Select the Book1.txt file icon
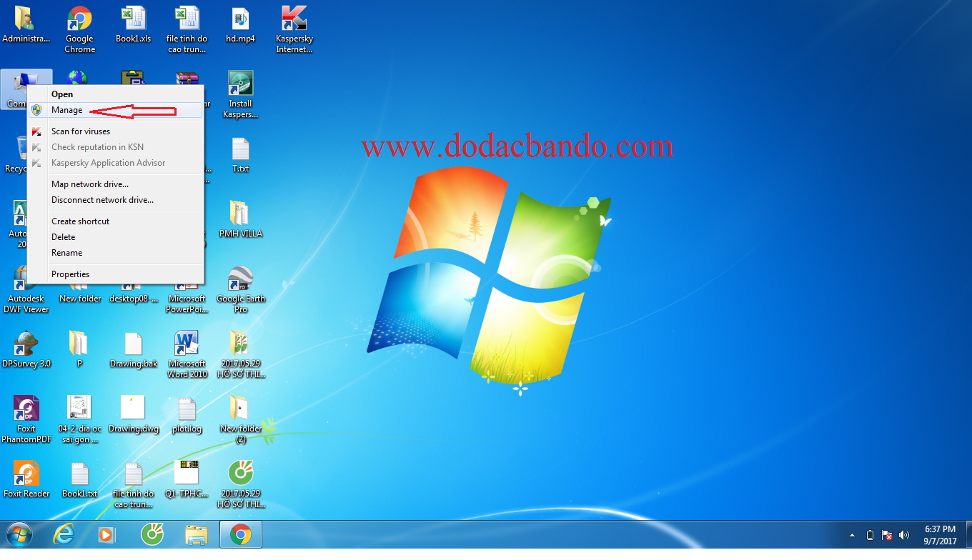 click(79, 479)
